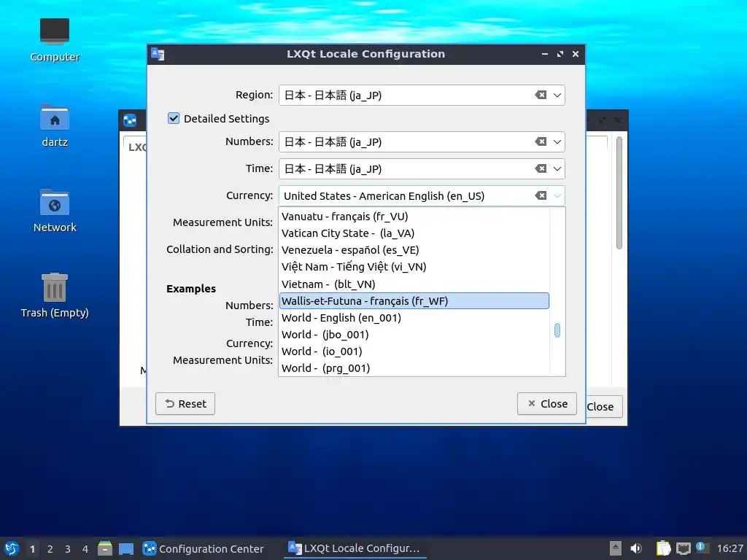Screen dimensions: 747x560
Task: Select Việt Nam - Tiếng Việt (vi_VN)
Action: coord(414,267)
